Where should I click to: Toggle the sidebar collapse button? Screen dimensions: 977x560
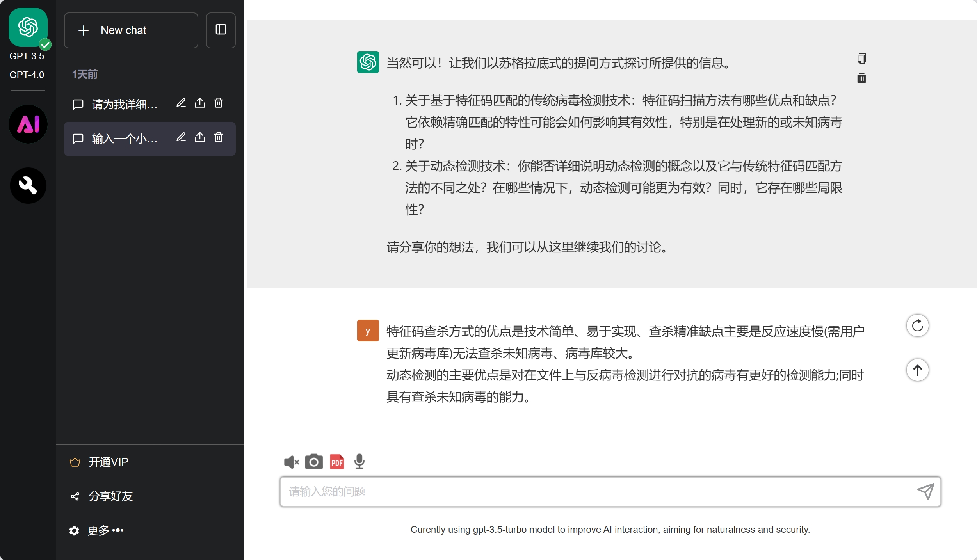221,30
